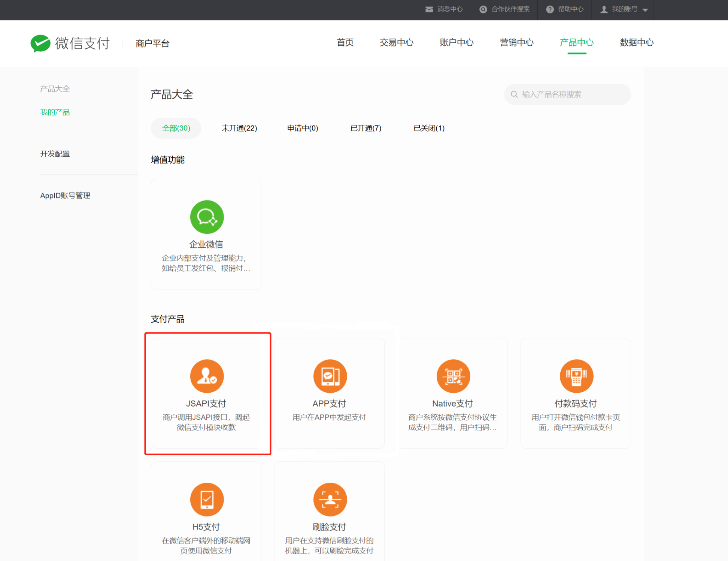Open AppID账号管理 in the sidebar
Image resolution: width=728 pixels, height=561 pixels.
tap(65, 196)
